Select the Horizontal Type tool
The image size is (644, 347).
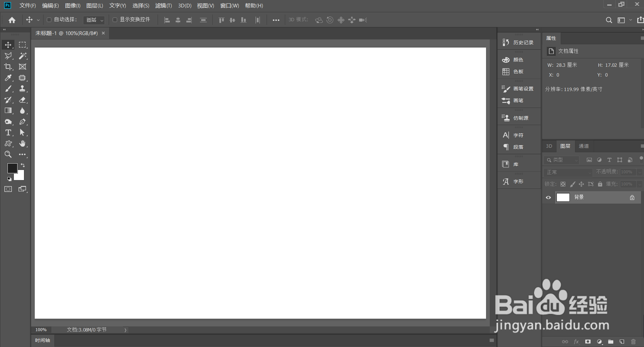(8, 133)
